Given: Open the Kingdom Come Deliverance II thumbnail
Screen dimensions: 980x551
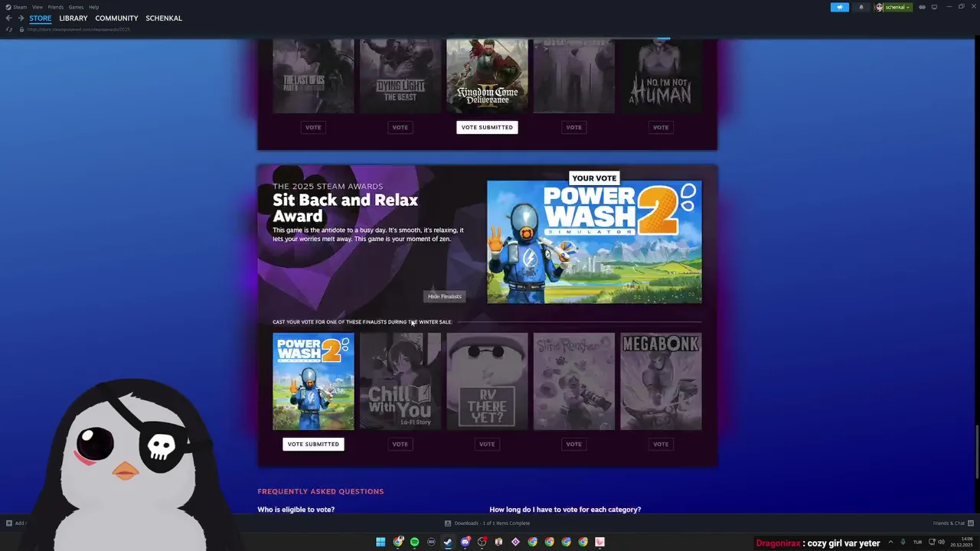Looking at the screenshot, I should pos(487,76).
